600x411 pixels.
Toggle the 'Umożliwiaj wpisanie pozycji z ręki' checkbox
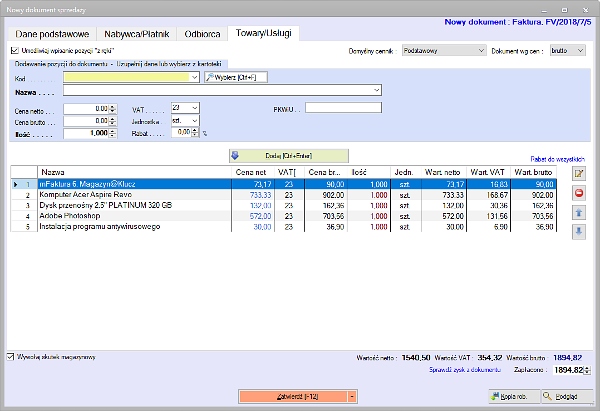pyautogui.click(x=14, y=49)
